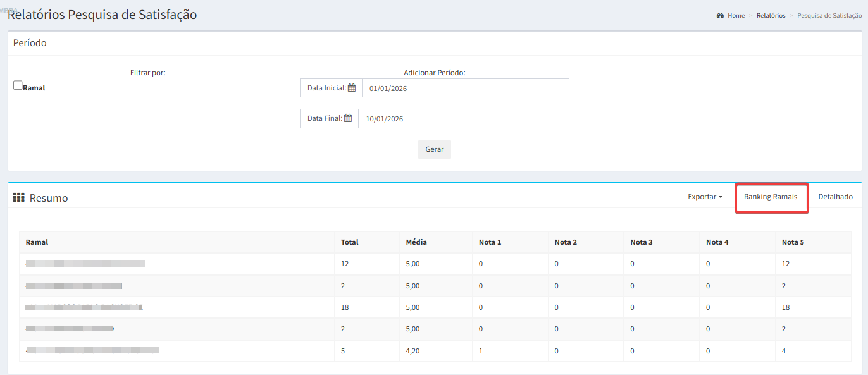Click the Nota 5 column header
This screenshot has width=868, height=375.
click(x=793, y=242)
